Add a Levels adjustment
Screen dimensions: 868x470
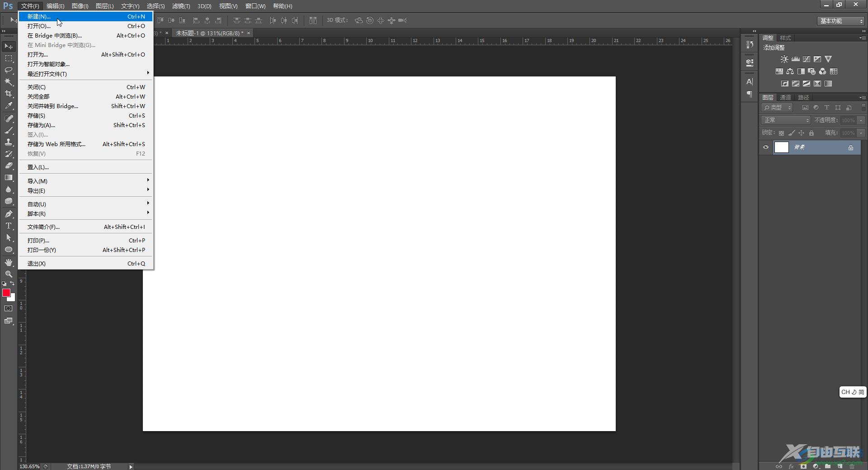click(x=796, y=59)
